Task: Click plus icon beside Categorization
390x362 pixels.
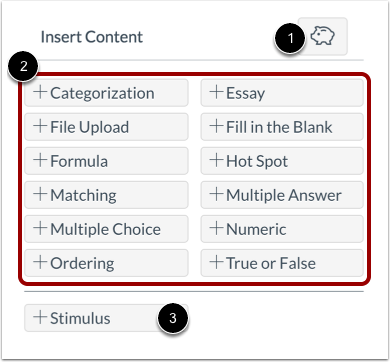Action: [40, 92]
